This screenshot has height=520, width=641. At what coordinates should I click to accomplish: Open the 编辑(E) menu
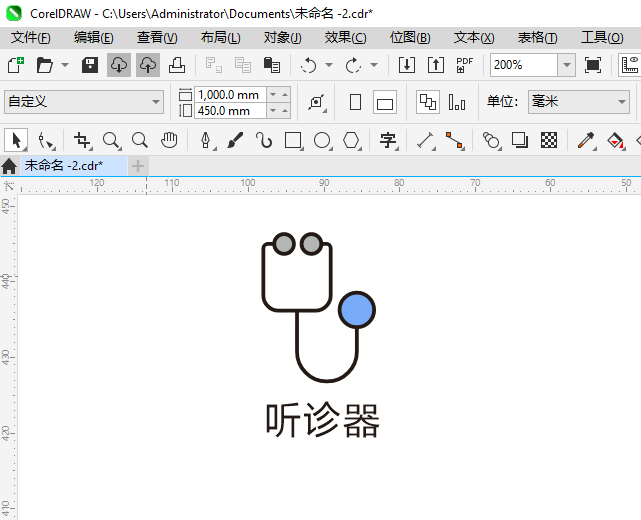pyautogui.click(x=94, y=38)
